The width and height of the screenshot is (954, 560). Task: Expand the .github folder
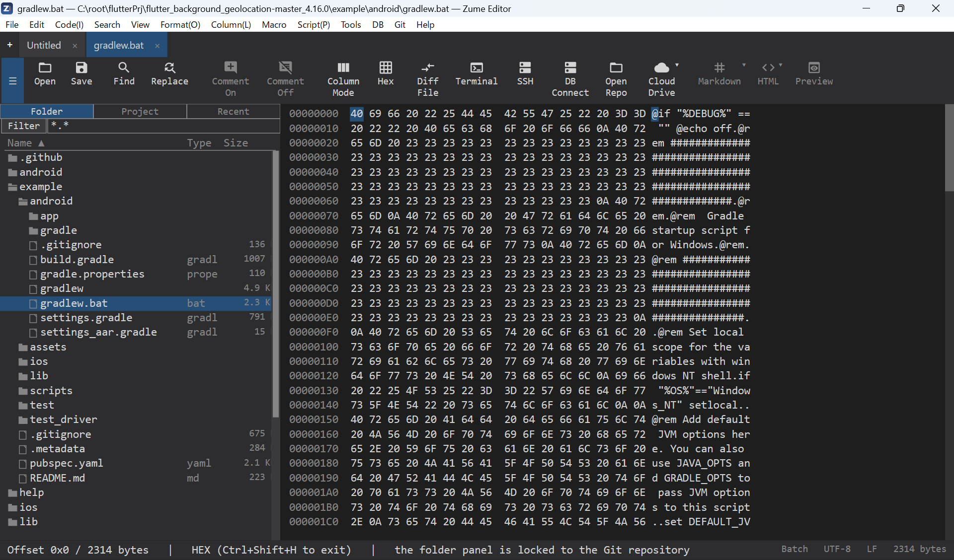point(13,158)
